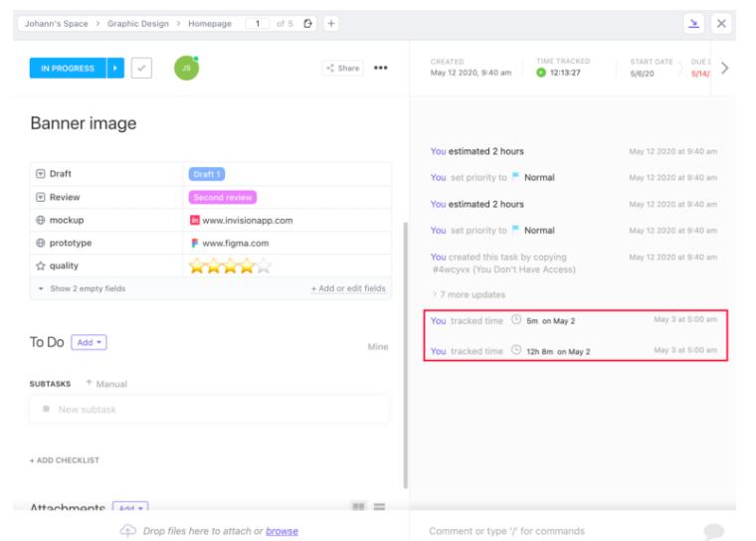The height and width of the screenshot is (541, 756).
Task: Open Graphic Design in the breadcrumb
Action: pyautogui.click(x=137, y=24)
